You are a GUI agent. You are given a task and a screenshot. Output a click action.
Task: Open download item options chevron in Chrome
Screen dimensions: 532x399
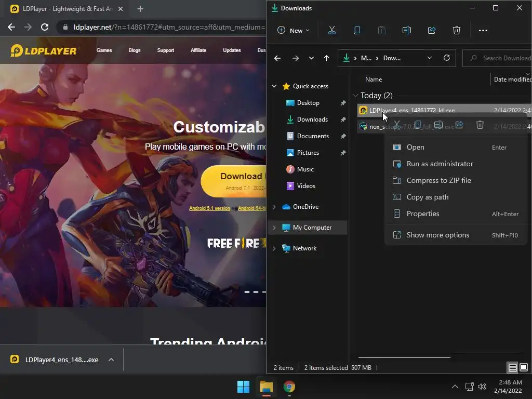(x=111, y=360)
